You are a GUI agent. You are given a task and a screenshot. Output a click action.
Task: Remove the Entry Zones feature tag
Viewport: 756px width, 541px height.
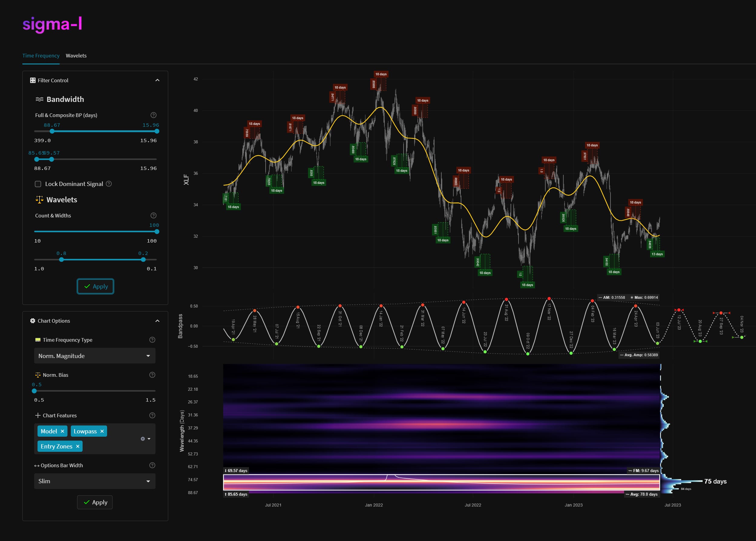(78, 446)
